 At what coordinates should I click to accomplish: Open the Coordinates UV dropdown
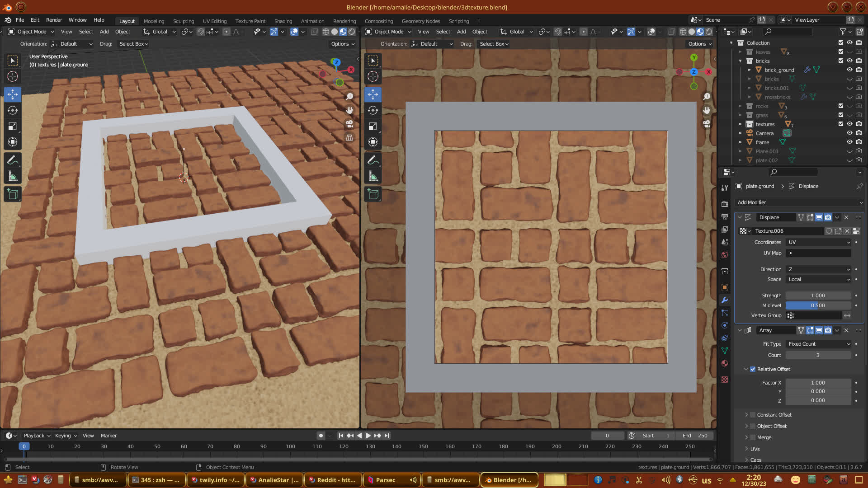pyautogui.click(x=819, y=242)
